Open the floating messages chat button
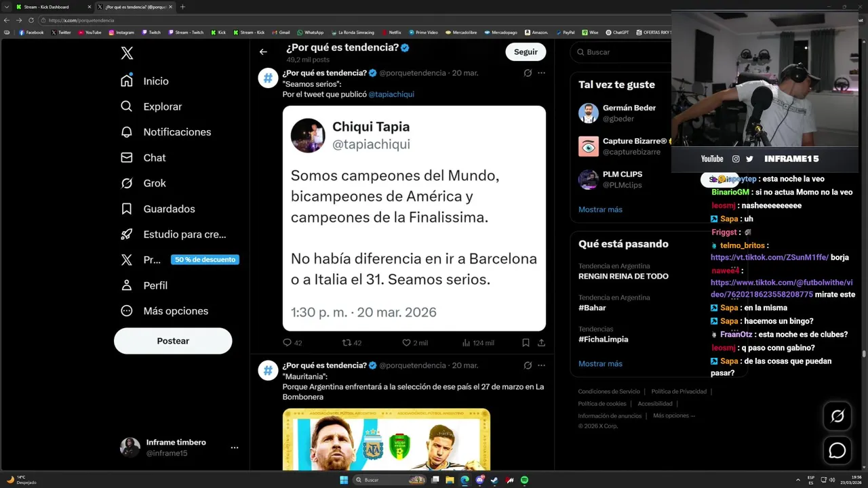Viewport: 868px width, 488px height. pos(837,450)
